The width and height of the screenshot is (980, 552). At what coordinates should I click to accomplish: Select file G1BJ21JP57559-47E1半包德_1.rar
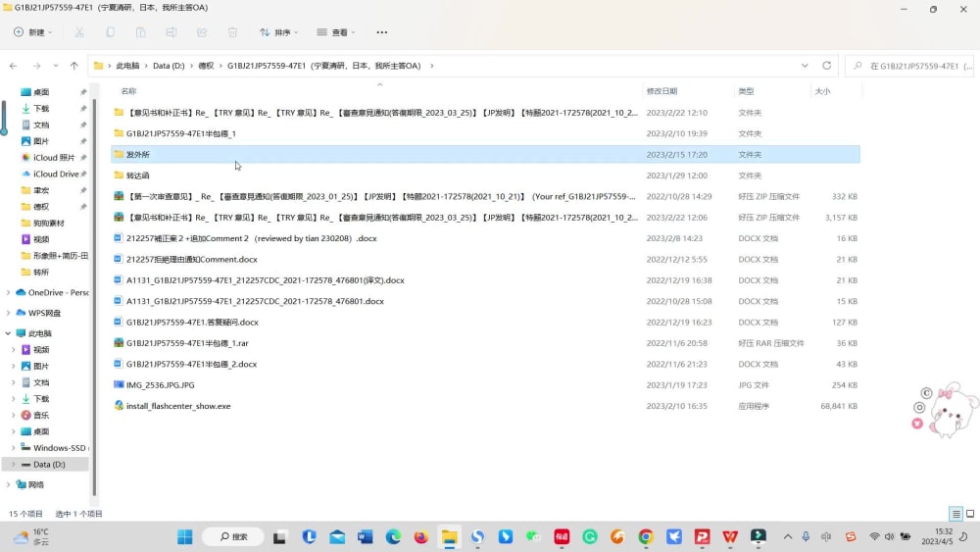tap(485, 343)
